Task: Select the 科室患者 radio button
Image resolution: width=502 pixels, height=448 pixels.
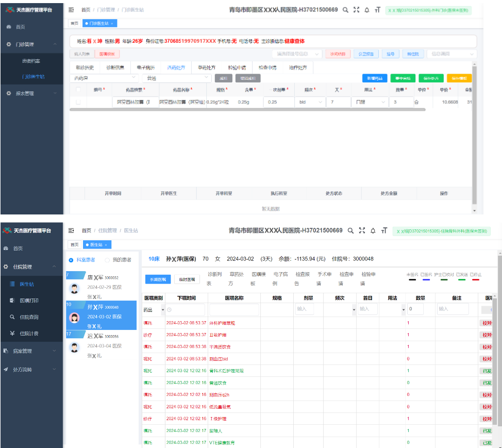Action: (71, 260)
